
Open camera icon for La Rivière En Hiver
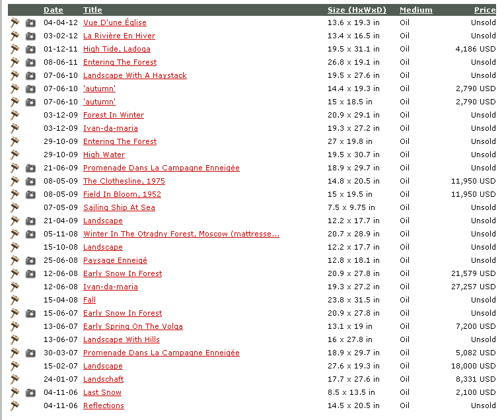click(x=30, y=36)
